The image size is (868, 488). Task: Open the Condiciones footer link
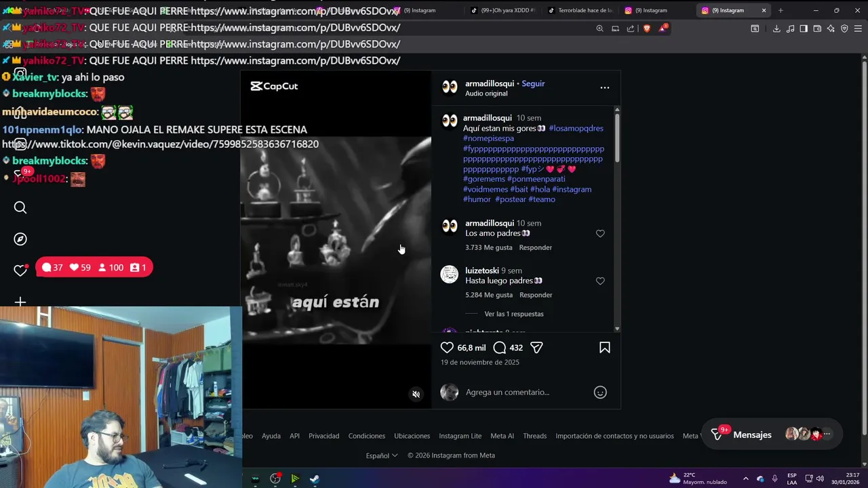pos(367,436)
